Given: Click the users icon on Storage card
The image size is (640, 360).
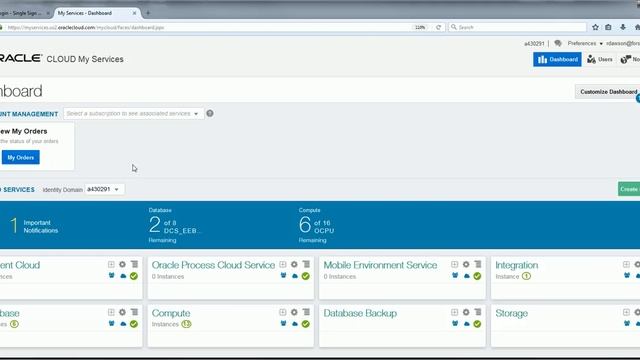Looking at the screenshot, I should [x=627, y=324].
